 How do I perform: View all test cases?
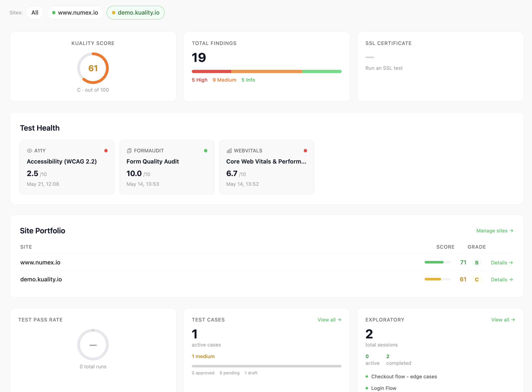click(329, 320)
